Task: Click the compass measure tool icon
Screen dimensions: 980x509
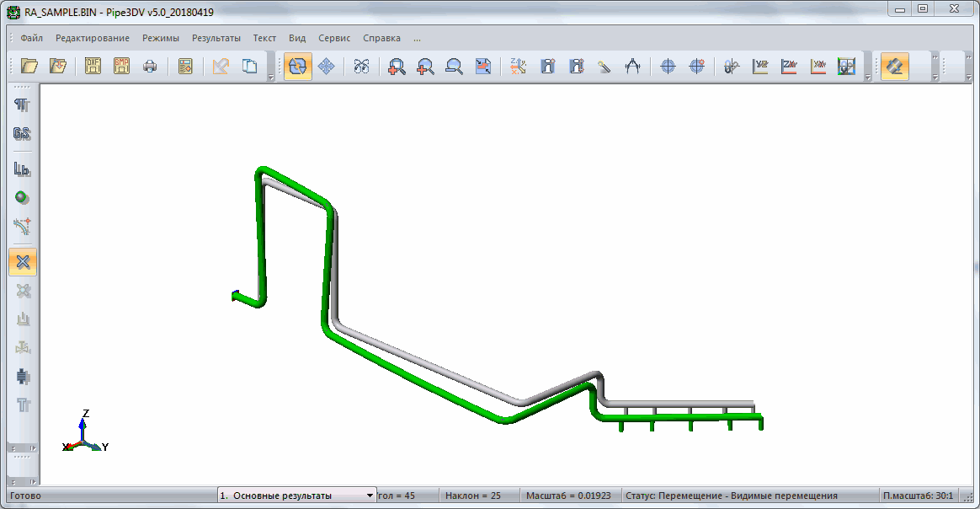Action: 632,67
